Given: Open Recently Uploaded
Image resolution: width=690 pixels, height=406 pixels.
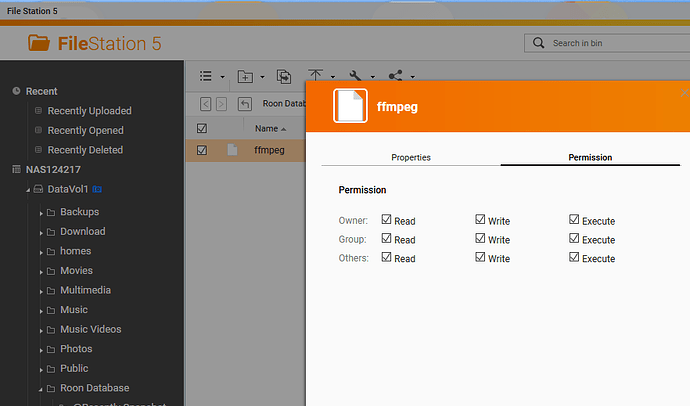Looking at the screenshot, I should [x=89, y=111].
